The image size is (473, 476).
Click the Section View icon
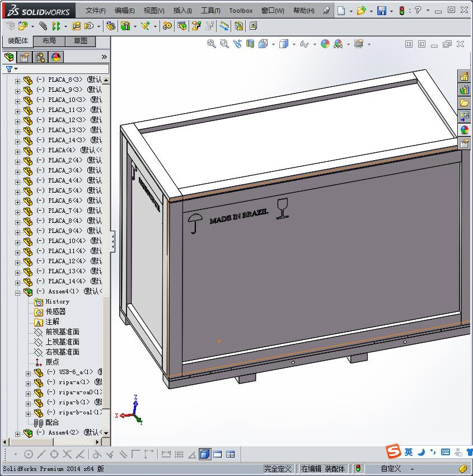pos(250,44)
